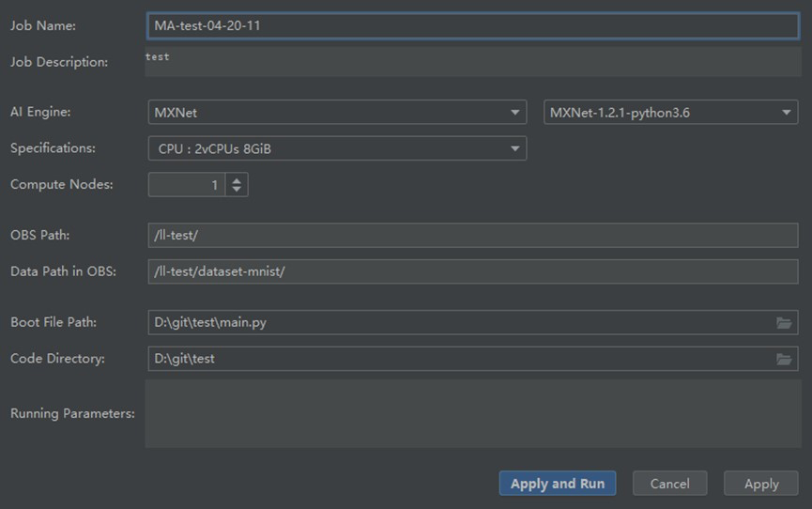
Task: Click the Boot File Path text field
Action: pyautogui.click(x=460, y=323)
